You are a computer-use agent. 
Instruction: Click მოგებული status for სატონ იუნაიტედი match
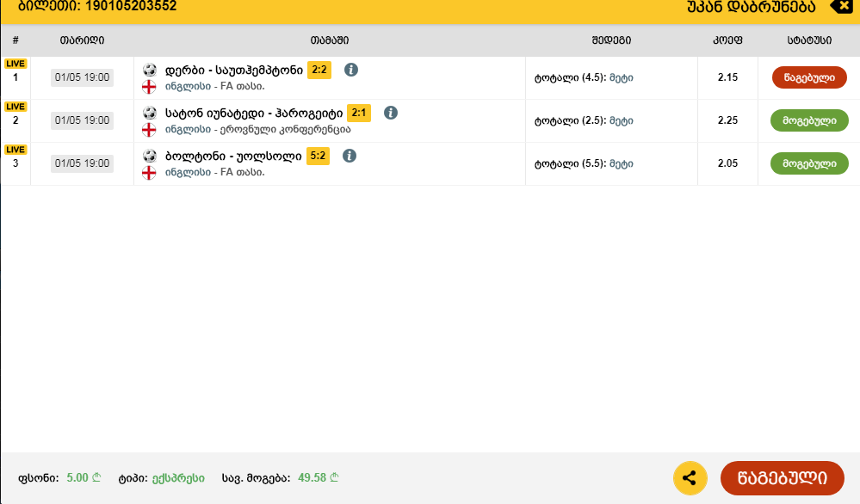click(x=809, y=120)
